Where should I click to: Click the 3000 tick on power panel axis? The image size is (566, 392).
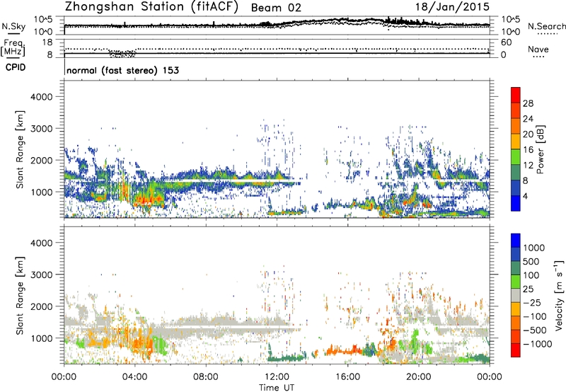pos(41,129)
